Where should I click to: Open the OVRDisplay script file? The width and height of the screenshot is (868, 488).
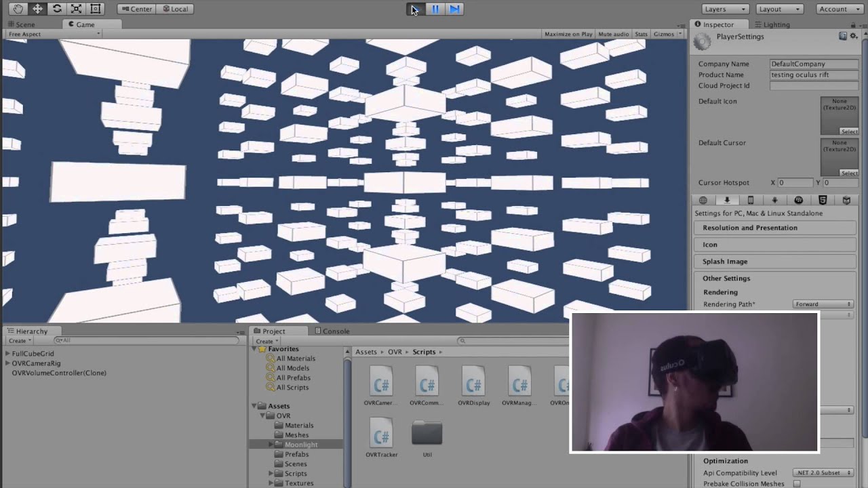tap(473, 386)
